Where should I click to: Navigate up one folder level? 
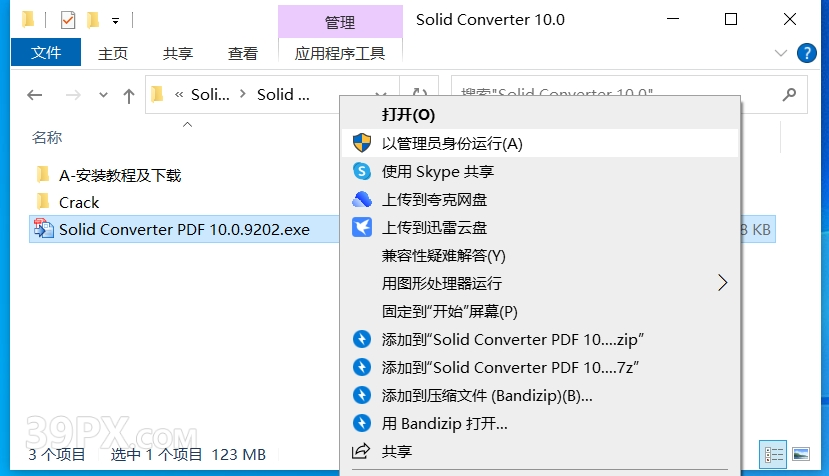[128, 95]
